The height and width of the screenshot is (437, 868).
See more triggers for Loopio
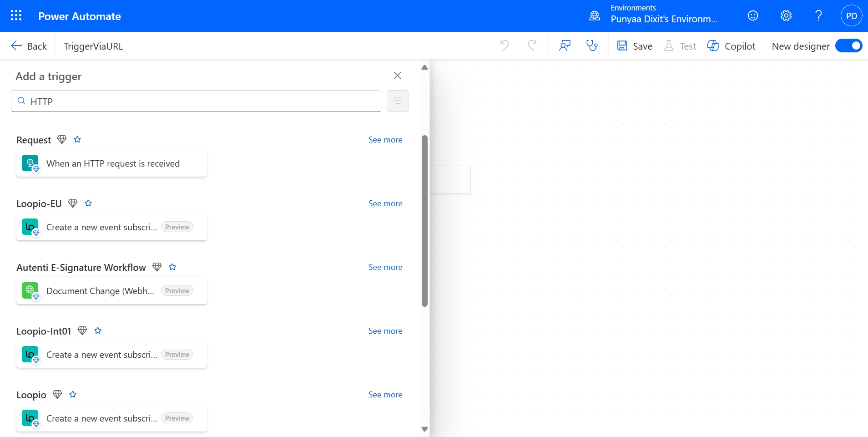pos(385,395)
